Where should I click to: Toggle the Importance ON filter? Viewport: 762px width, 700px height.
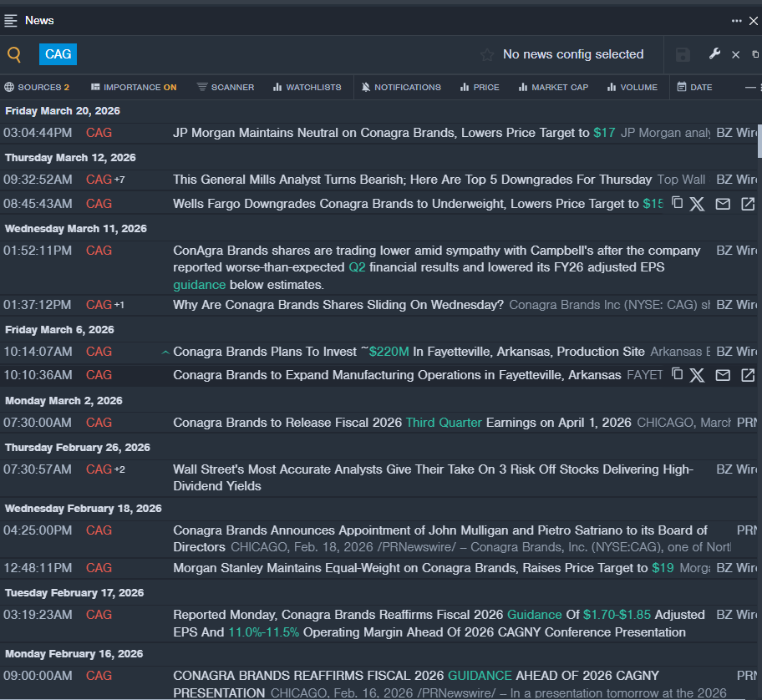134,87
